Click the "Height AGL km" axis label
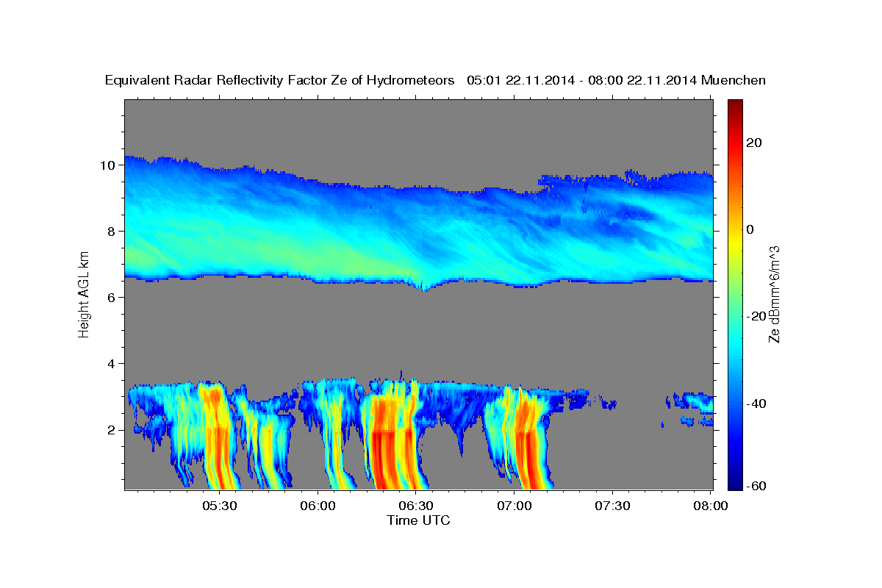 pos(83,294)
